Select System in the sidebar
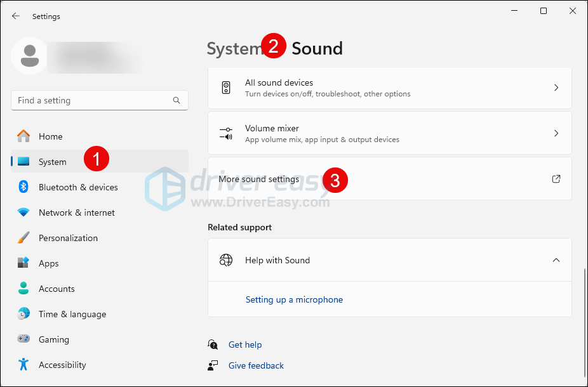Image resolution: width=588 pixels, height=387 pixels. (52, 162)
